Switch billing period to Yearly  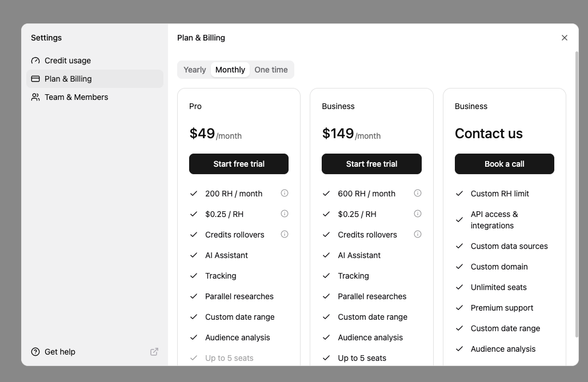pos(194,70)
